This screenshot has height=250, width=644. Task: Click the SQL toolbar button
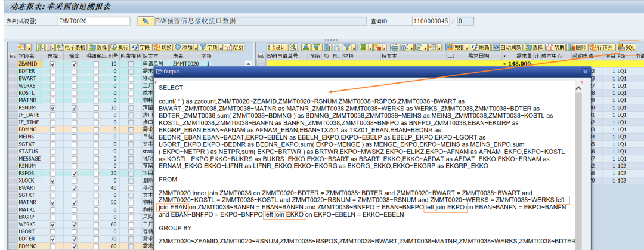(x=626, y=47)
